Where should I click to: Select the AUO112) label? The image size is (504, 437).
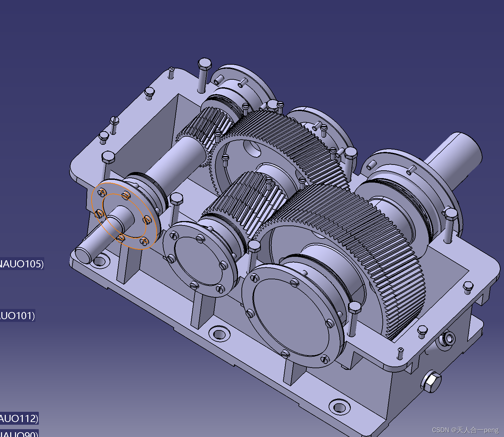pyautogui.click(x=19, y=418)
